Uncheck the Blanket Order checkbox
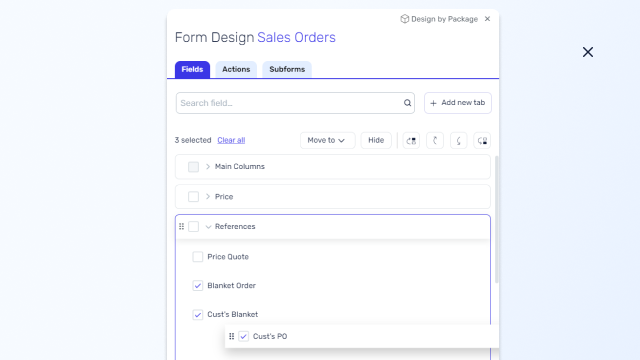This screenshot has height=360, width=640. click(198, 286)
